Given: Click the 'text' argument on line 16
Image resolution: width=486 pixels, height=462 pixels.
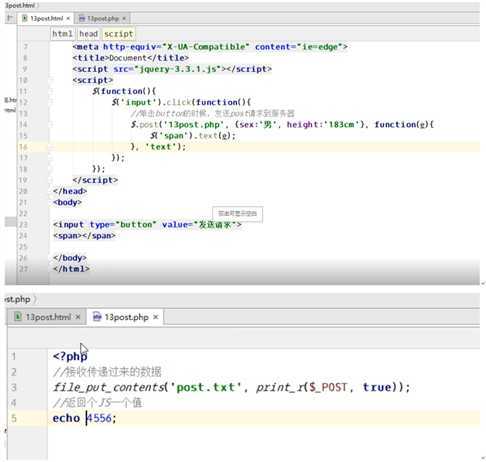Looking at the screenshot, I should tap(161, 147).
